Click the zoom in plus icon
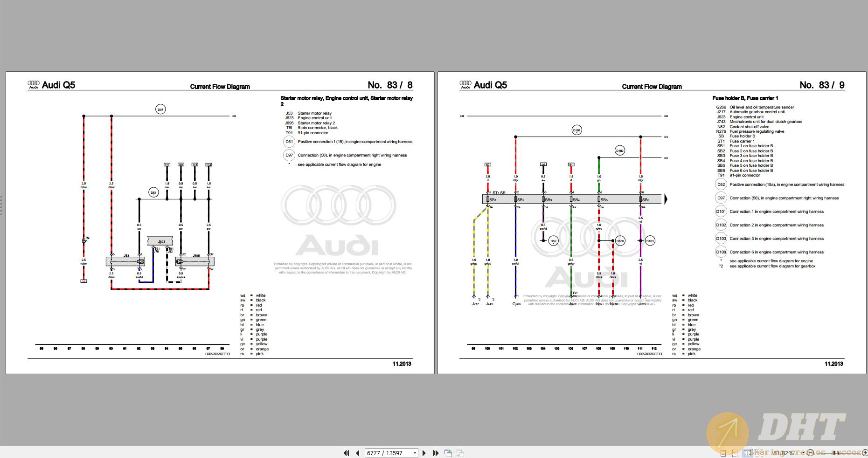 [864, 453]
